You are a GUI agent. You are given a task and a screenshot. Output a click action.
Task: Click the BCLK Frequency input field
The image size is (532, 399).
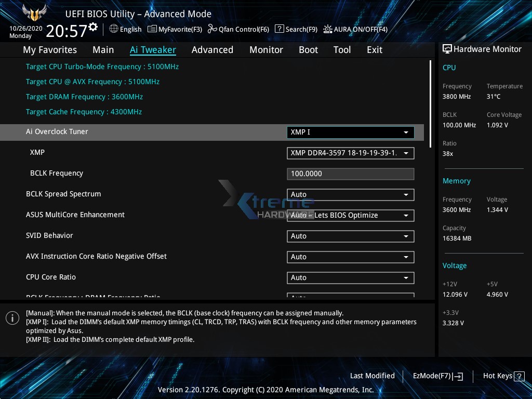click(x=350, y=174)
